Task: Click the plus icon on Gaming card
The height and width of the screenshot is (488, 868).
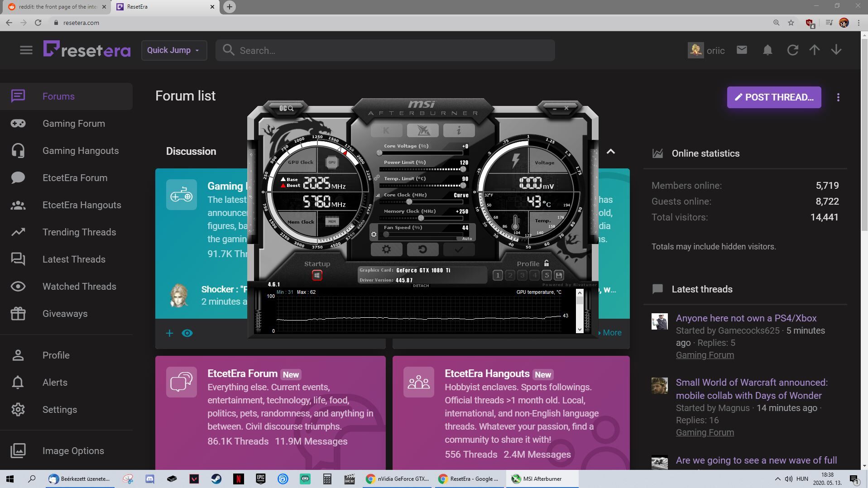Action: pyautogui.click(x=169, y=334)
